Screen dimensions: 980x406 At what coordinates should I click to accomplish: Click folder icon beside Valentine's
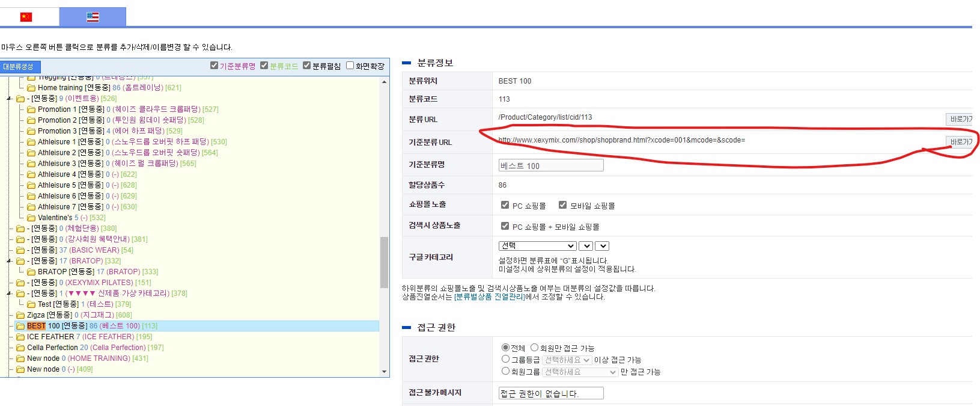[x=31, y=218]
